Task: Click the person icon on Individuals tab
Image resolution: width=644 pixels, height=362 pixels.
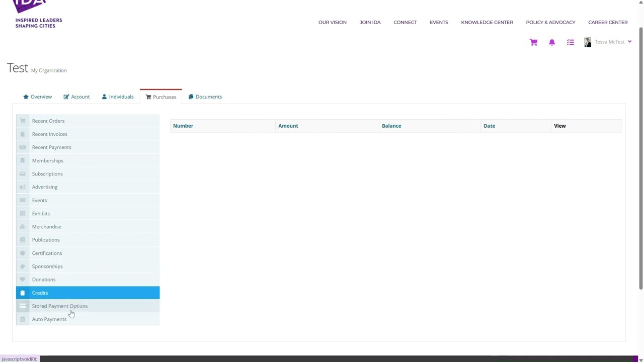Action: [x=104, y=97]
